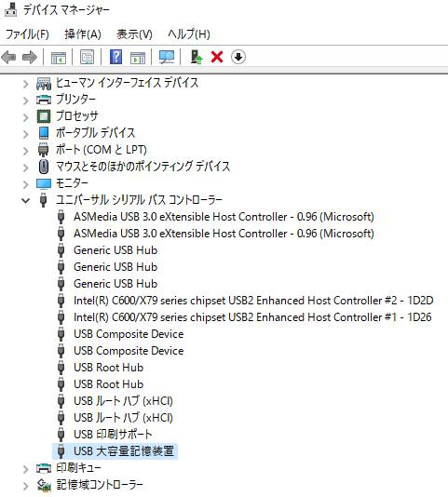Image resolution: width=448 pixels, height=497 pixels.
Task: Select Intel USB2 Enhanced Host Controller #2 - 1D2D
Action: point(253,301)
